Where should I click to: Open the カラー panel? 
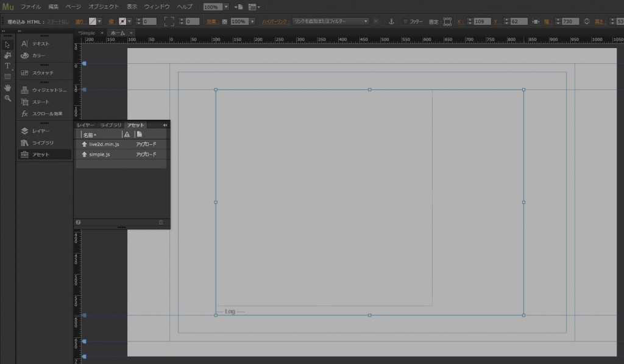click(44, 55)
